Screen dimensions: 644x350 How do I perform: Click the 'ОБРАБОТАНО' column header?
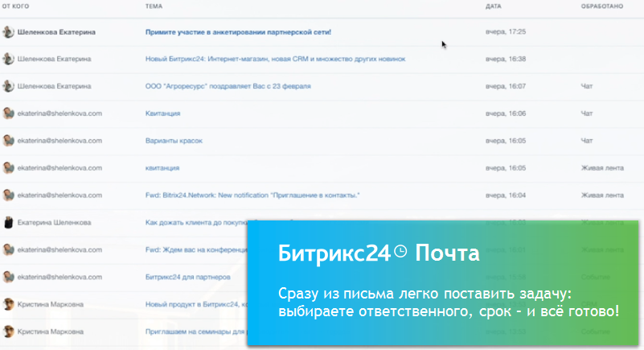(x=601, y=6)
